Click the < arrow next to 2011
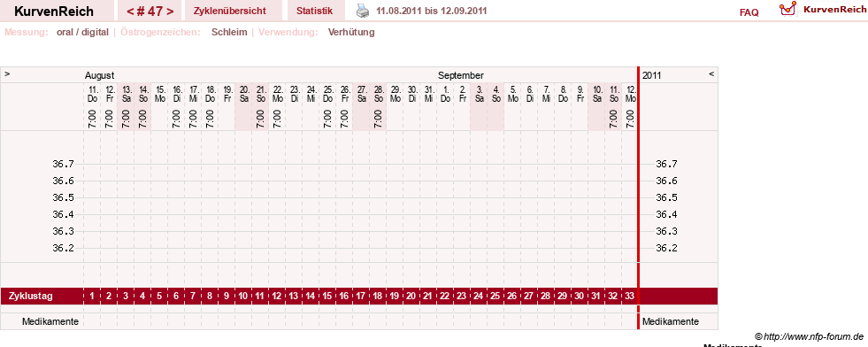868x347 pixels. coord(711,73)
